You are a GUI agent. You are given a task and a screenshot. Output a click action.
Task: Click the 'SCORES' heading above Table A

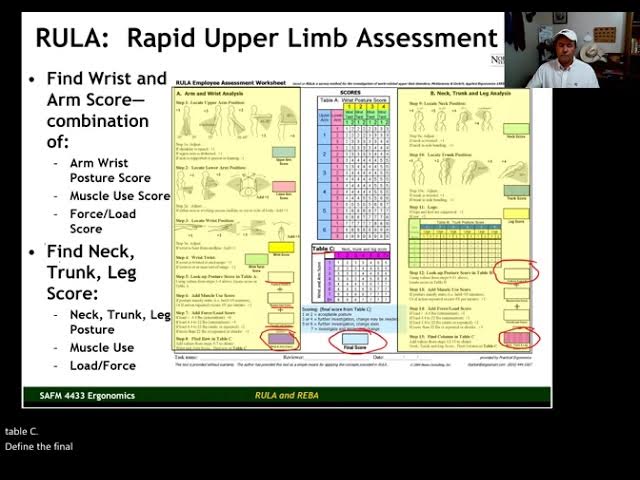pyautogui.click(x=350, y=93)
